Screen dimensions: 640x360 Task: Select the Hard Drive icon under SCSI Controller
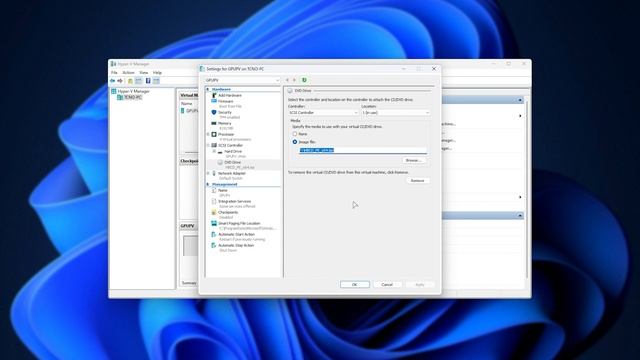tap(220, 151)
